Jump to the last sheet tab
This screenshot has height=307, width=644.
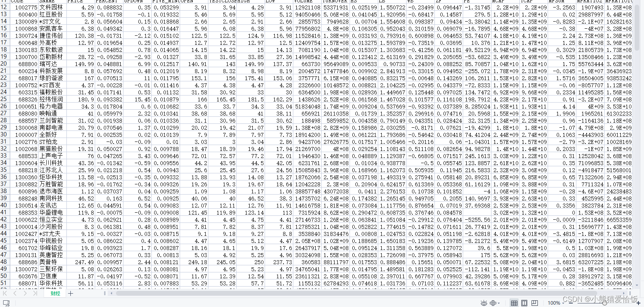pos(35,293)
